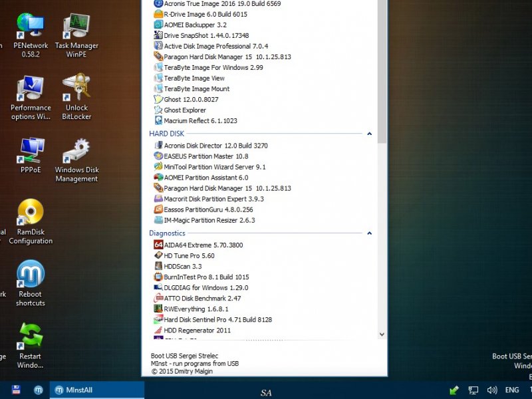Select the HD Tune Pro 5.60 icon
Viewport: 532px width, 399px height.
coord(158,255)
